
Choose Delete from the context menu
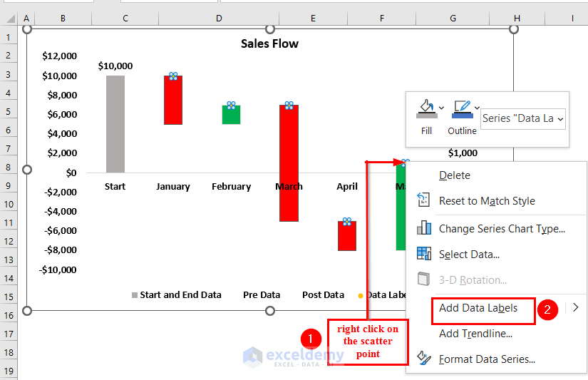coord(455,175)
